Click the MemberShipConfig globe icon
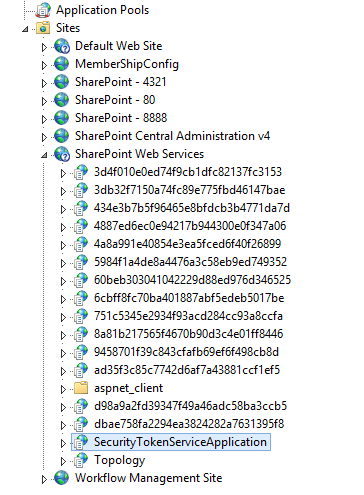 pos(62,64)
